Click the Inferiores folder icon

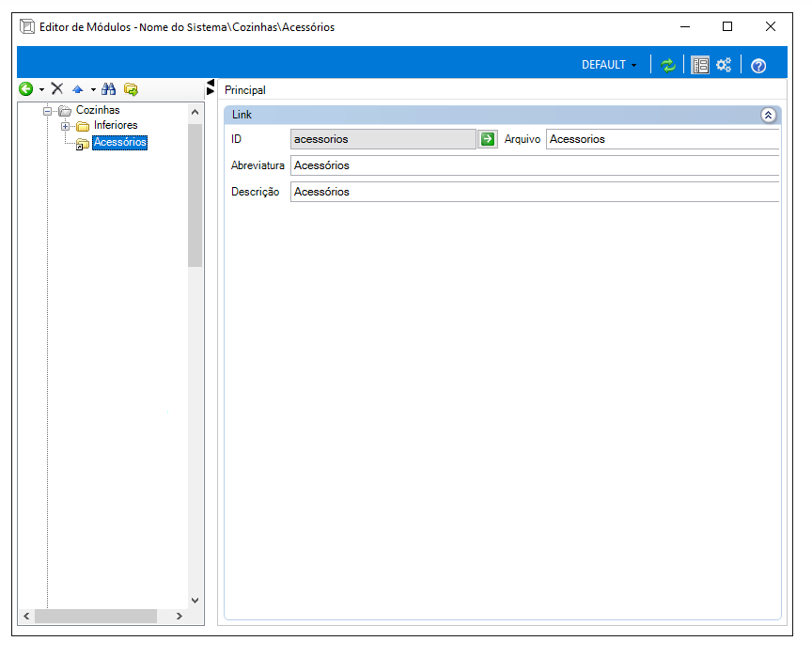[83, 126]
